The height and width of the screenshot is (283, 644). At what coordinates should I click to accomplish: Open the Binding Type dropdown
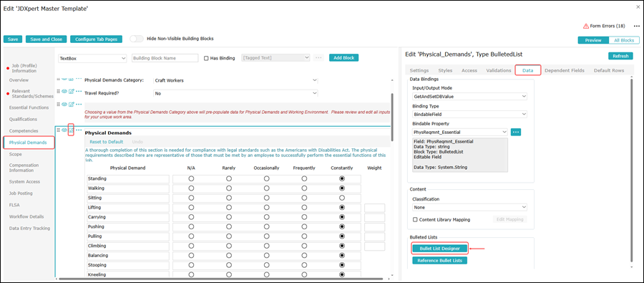point(469,114)
